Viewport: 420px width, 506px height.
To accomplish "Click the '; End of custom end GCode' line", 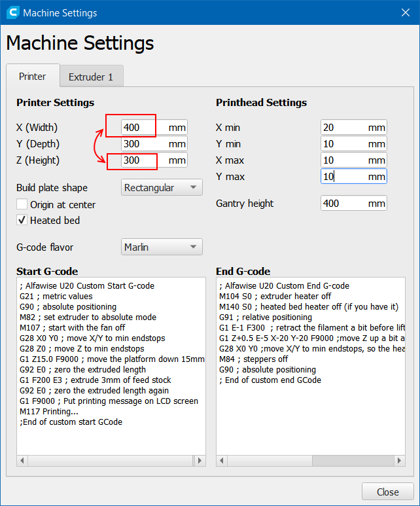I will 270,380.
